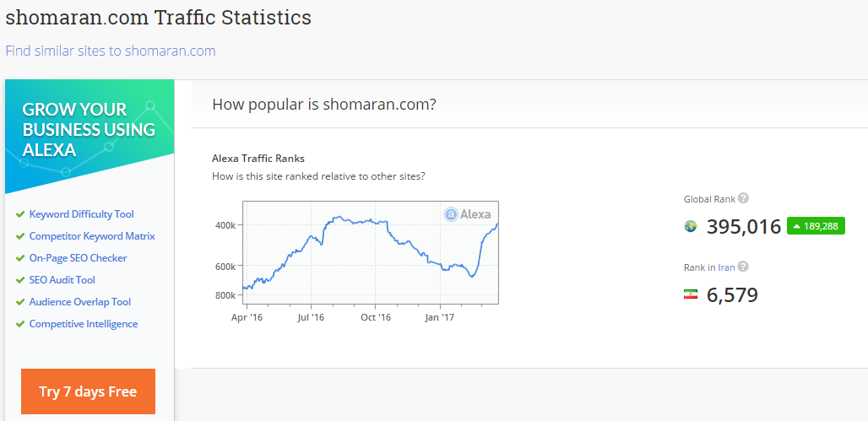Click the Iran country link in rank label
868x421 pixels.
pyautogui.click(x=726, y=267)
